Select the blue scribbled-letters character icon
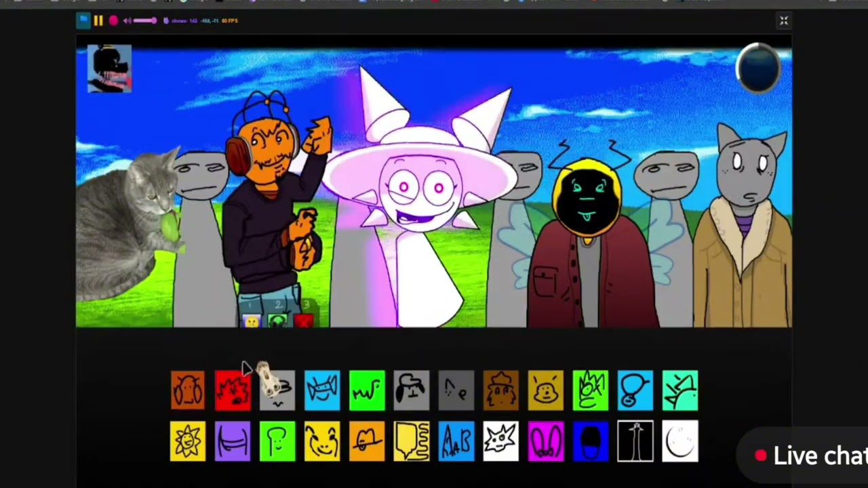This screenshot has height=488, width=868. tap(456, 441)
